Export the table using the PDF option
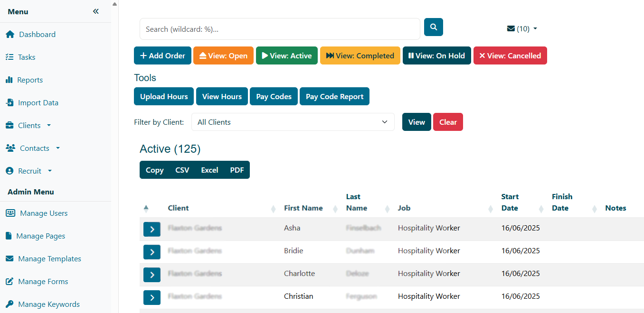Viewport: 644px width, 313px height. pyautogui.click(x=237, y=170)
